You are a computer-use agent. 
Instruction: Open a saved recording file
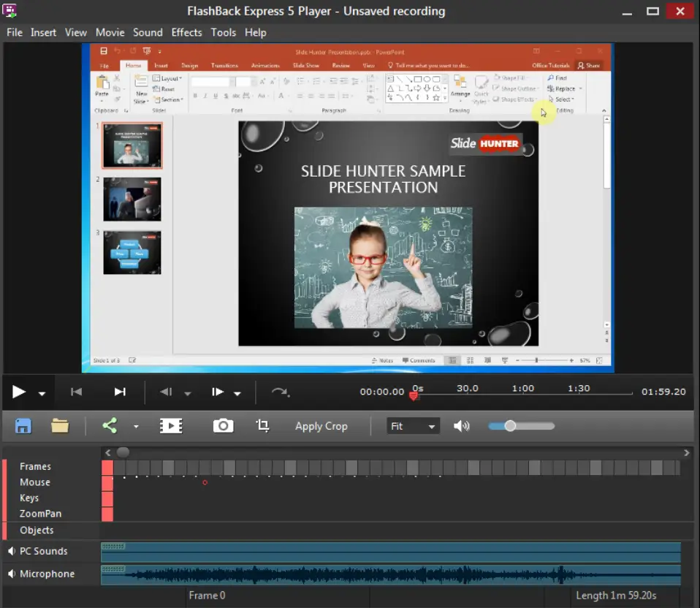click(x=60, y=426)
